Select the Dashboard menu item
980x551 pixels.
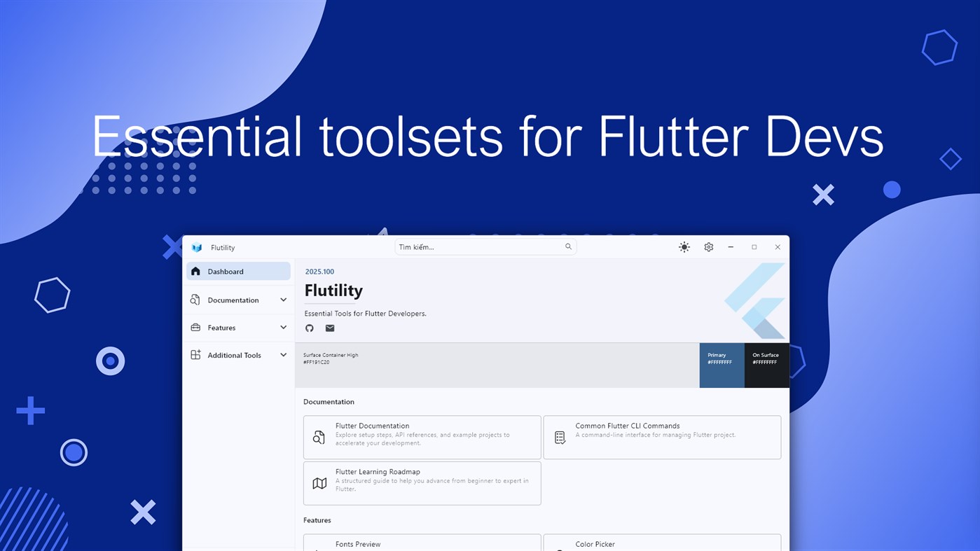click(238, 271)
